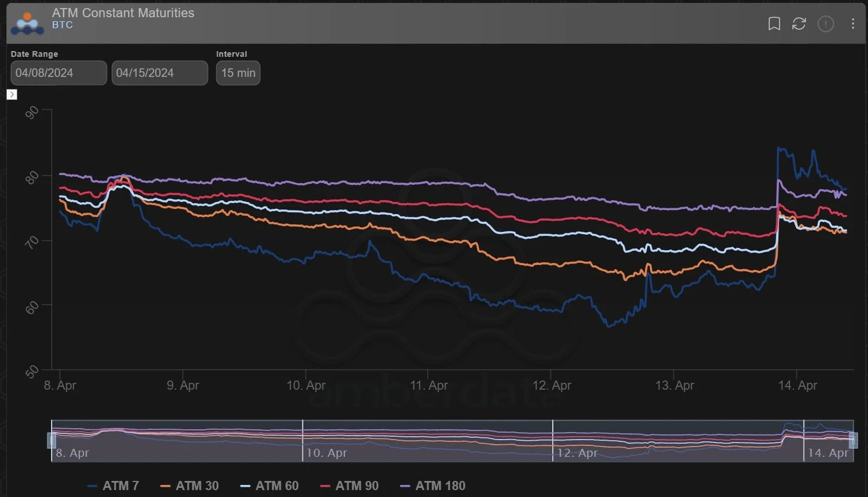868x497 pixels.
Task: Open the three-dot options menu
Action: tap(852, 24)
